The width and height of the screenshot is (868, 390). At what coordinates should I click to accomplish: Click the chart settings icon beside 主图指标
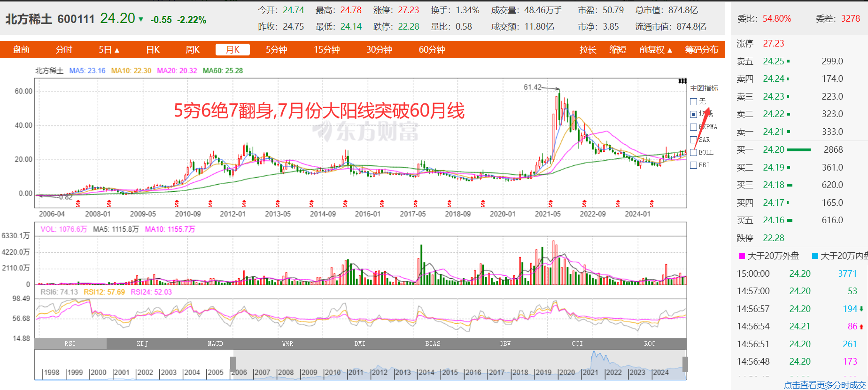(x=682, y=81)
